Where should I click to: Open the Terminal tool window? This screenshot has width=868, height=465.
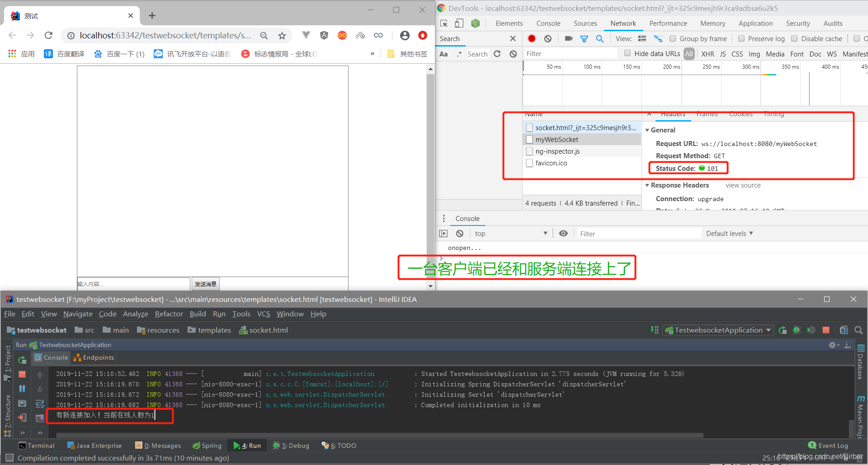coord(37,445)
